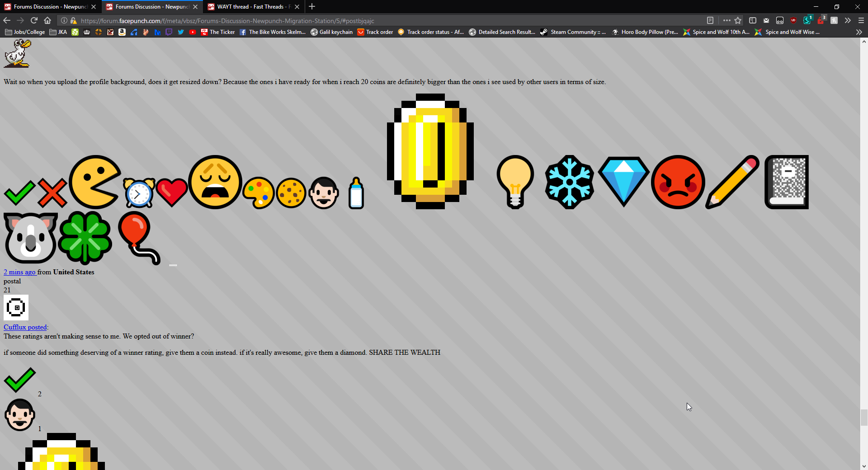This screenshot has height=470, width=868.
Task: Select the pencil rating icon
Action: coord(732,182)
